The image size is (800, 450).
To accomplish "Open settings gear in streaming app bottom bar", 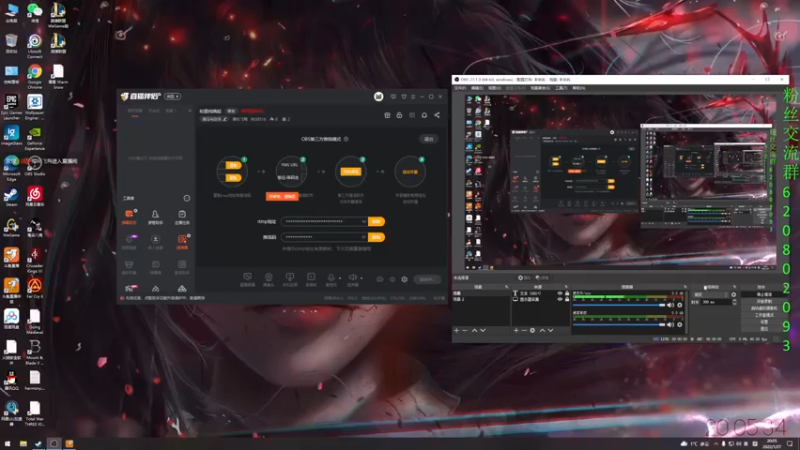I will pos(405,279).
